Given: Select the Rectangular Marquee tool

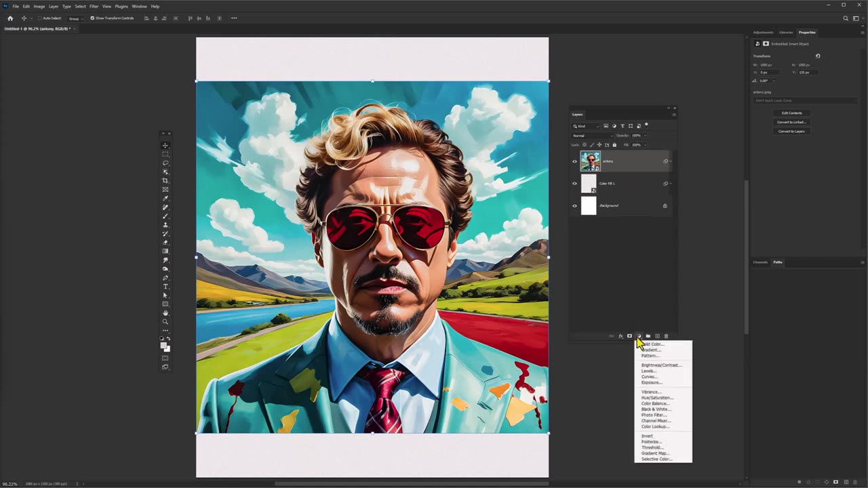Looking at the screenshot, I should pyautogui.click(x=165, y=155).
